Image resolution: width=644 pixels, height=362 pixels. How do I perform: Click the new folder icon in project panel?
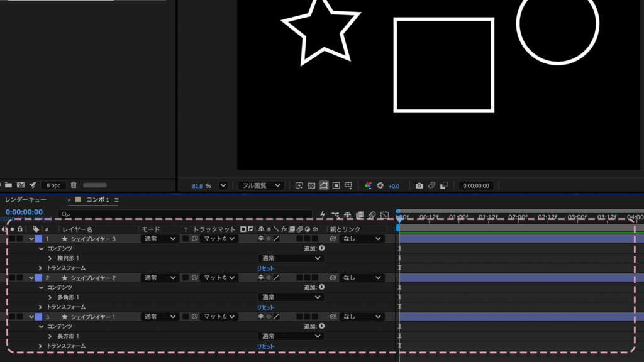8,185
